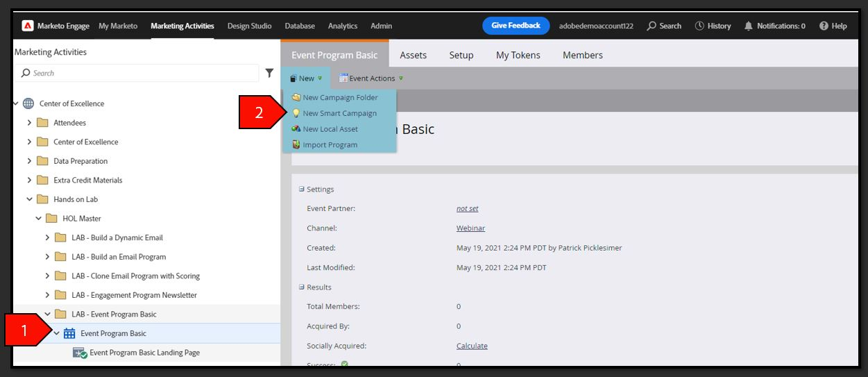The width and height of the screenshot is (868, 377).
Task: Click the Event Program Basic calendar icon
Action: (x=69, y=333)
